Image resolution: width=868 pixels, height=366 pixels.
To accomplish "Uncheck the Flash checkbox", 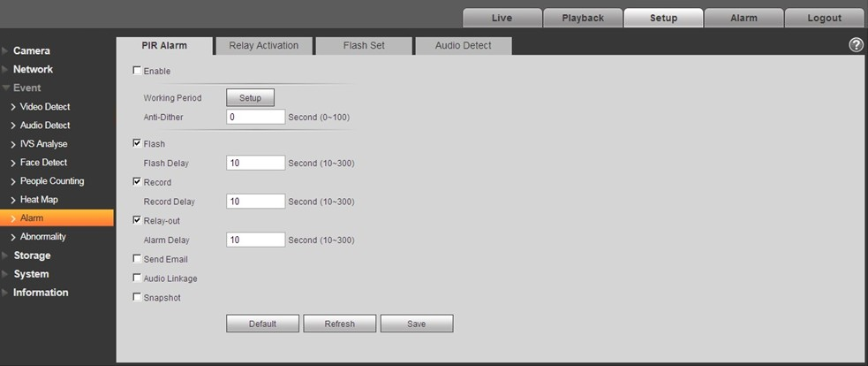I will 137,143.
